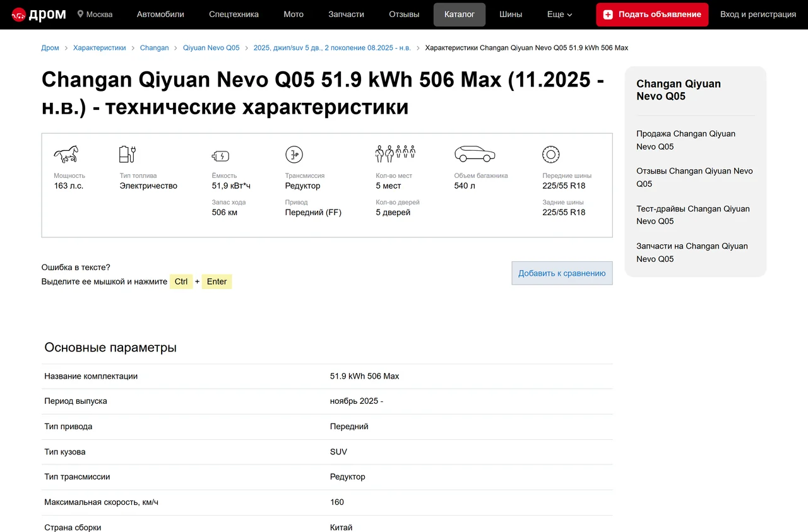Click the SUV body type value
Viewport: 808px width, 532px height.
(338, 452)
